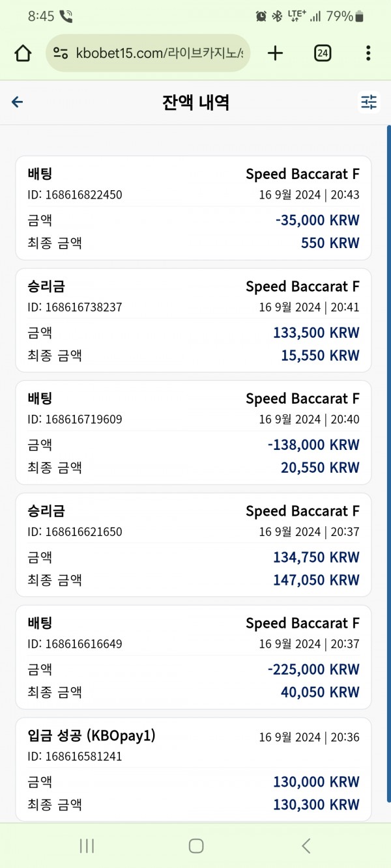The width and height of the screenshot is (391, 868).
Task: Tap the browser home icon
Action: (23, 53)
